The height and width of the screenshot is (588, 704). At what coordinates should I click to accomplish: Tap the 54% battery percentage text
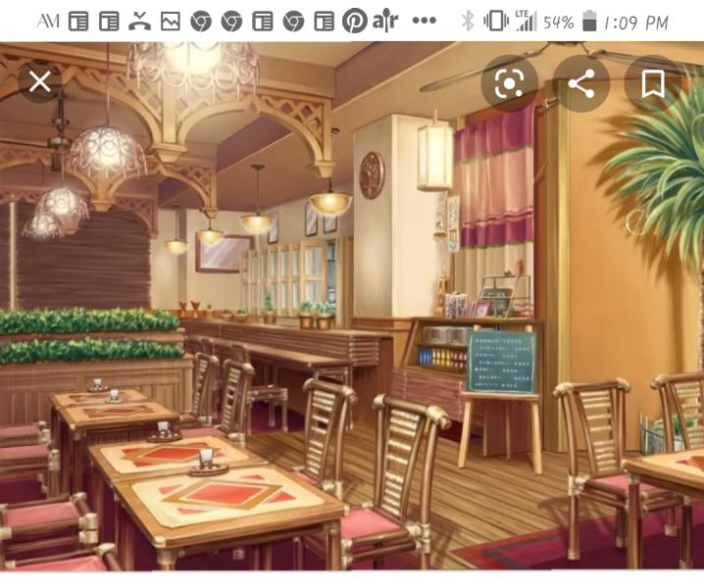point(558,21)
